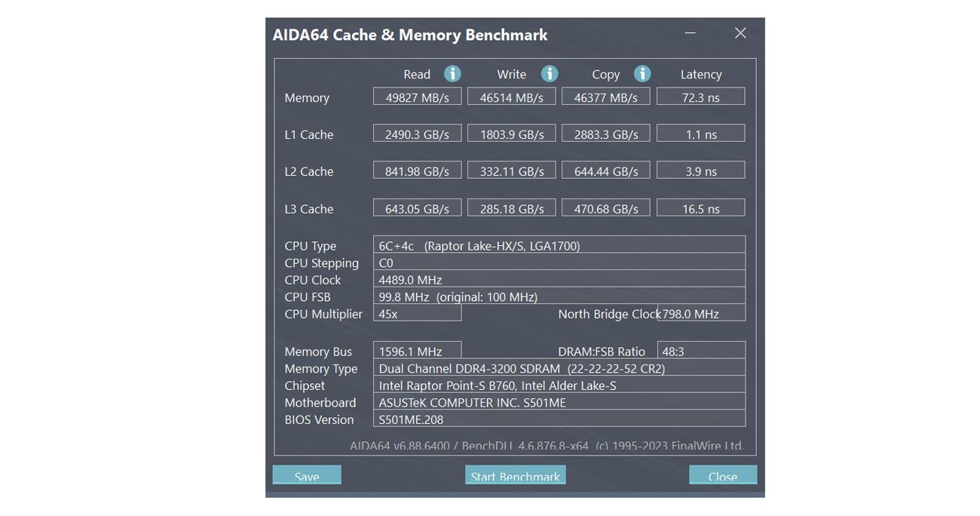
Task: Select the CPU Clock value field
Action: click(x=559, y=280)
